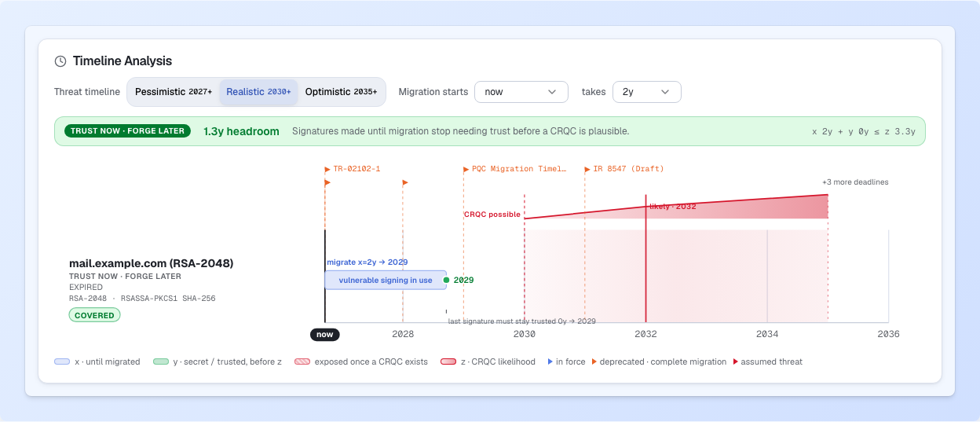Click the mail.example.com (RSA-2048) title

pos(151,263)
